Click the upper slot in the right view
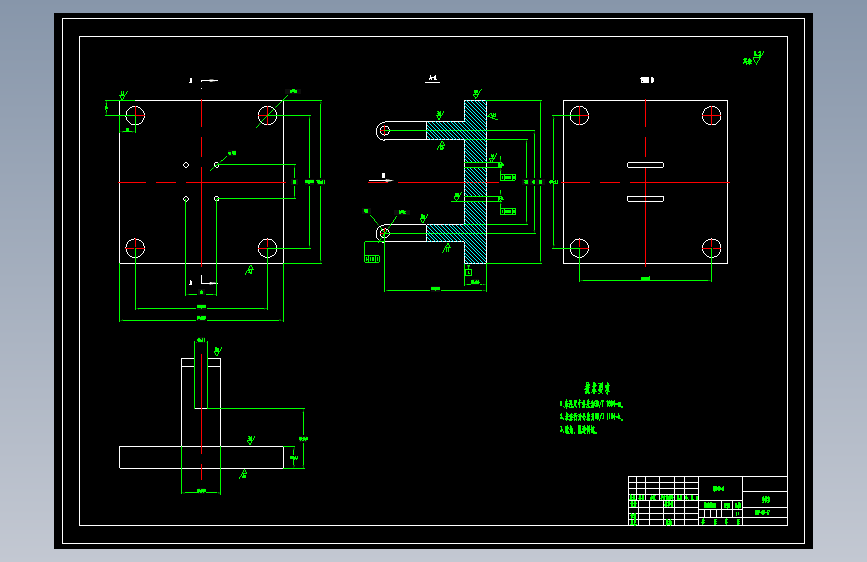This screenshot has height=562, width=867. pyautogui.click(x=645, y=165)
